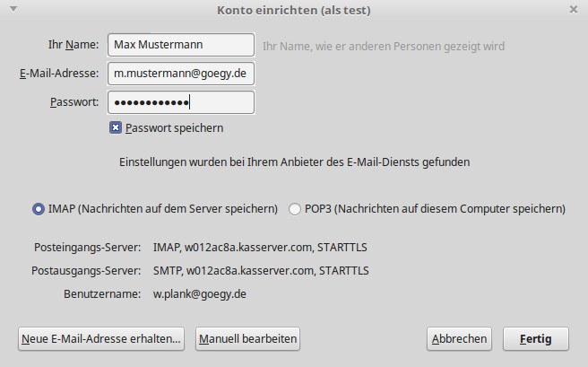Click the Benutzername value w.plank@goegy.de
Image resolution: width=588 pixels, height=367 pixels.
[201, 293]
